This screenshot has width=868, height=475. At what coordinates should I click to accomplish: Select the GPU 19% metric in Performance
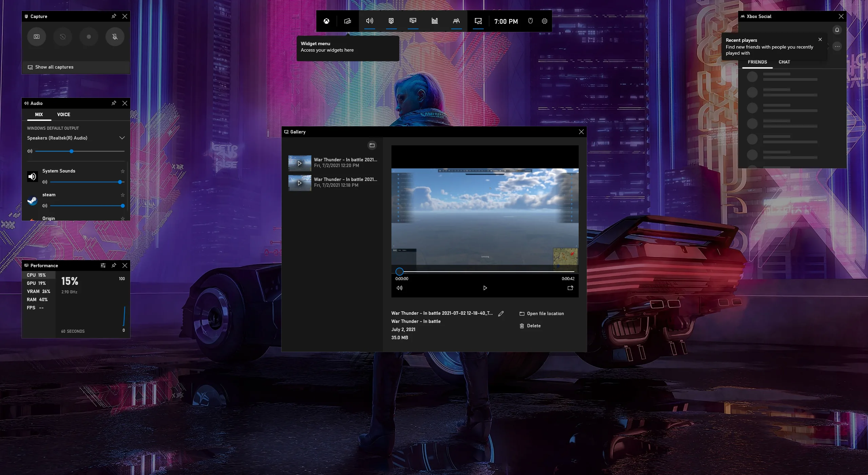click(39, 283)
